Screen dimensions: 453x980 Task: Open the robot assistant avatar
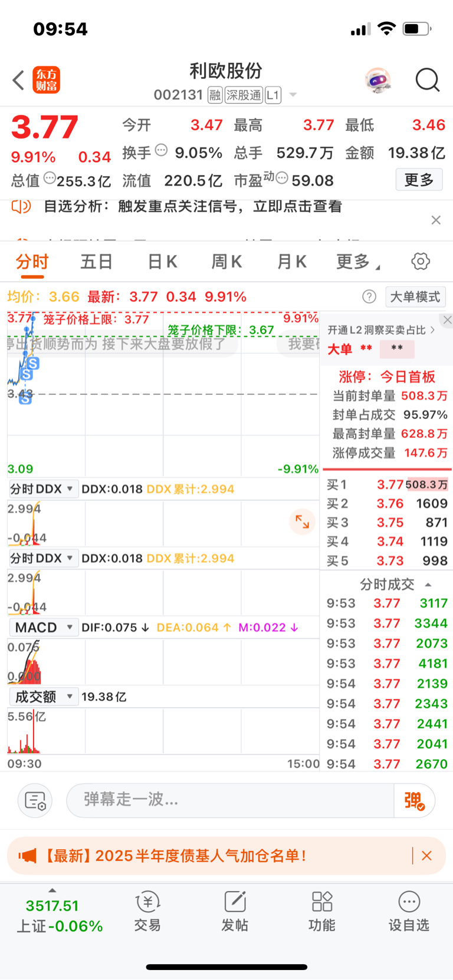pyautogui.click(x=378, y=80)
